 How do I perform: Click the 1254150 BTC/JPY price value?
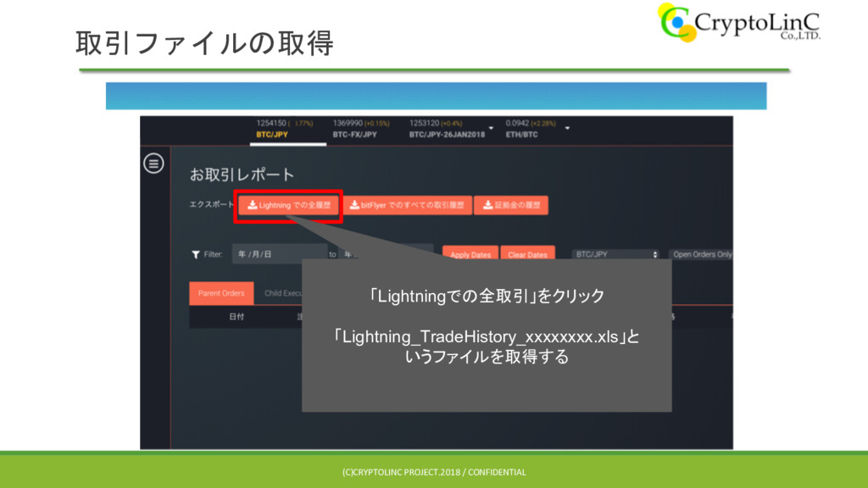pyautogui.click(x=271, y=123)
